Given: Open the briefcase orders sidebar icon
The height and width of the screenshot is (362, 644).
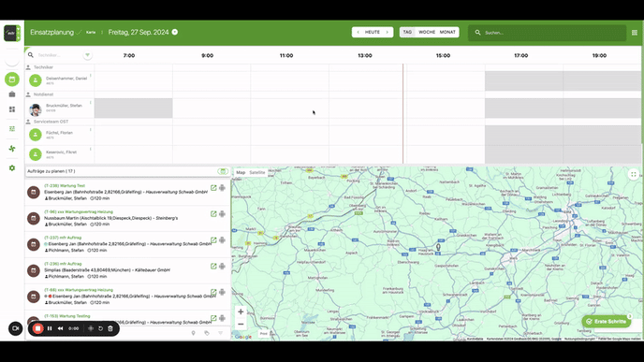Looking at the screenshot, I should [x=12, y=94].
